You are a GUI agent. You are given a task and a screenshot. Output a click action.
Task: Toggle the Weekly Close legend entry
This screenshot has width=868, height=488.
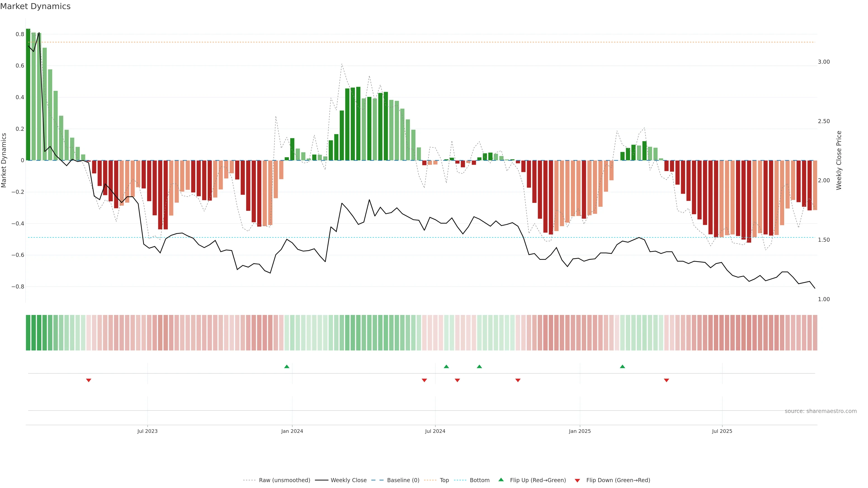pos(348,480)
